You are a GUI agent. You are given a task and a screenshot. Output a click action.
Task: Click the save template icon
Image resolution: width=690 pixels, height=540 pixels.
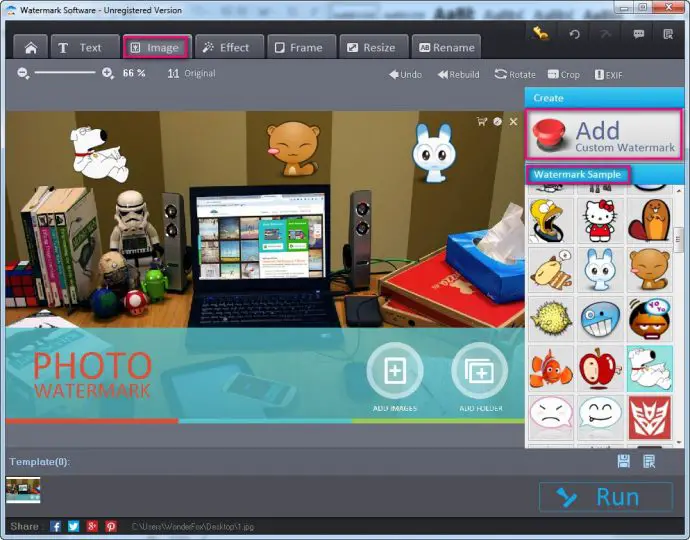pos(623,461)
